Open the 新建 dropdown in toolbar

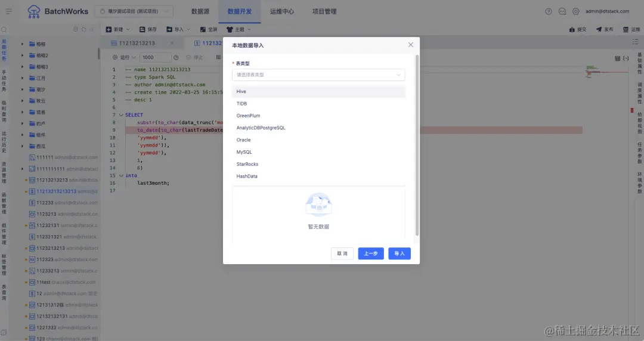(117, 30)
